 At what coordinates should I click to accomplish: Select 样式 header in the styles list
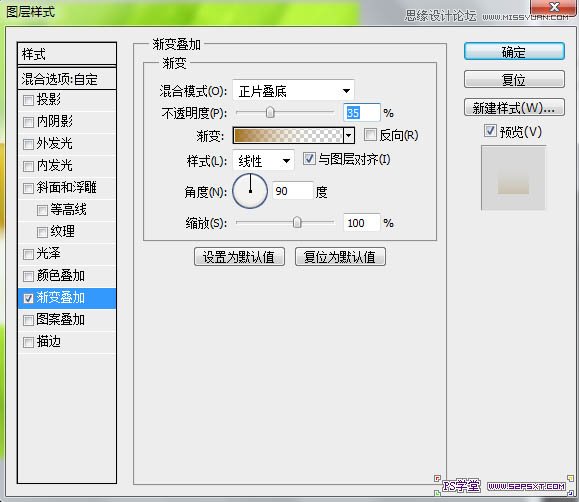pyautogui.click(x=67, y=54)
